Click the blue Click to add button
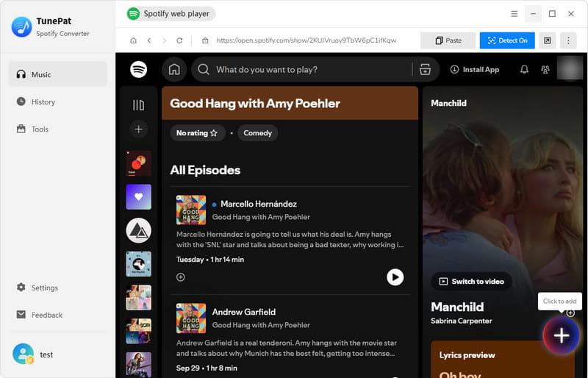The height and width of the screenshot is (378, 588). click(562, 335)
